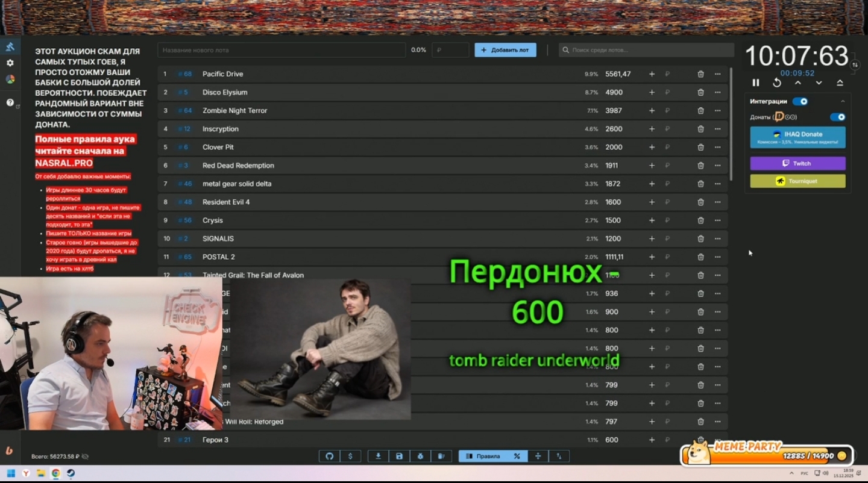
Task: Open the help question mark icon
Action: click(10, 102)
